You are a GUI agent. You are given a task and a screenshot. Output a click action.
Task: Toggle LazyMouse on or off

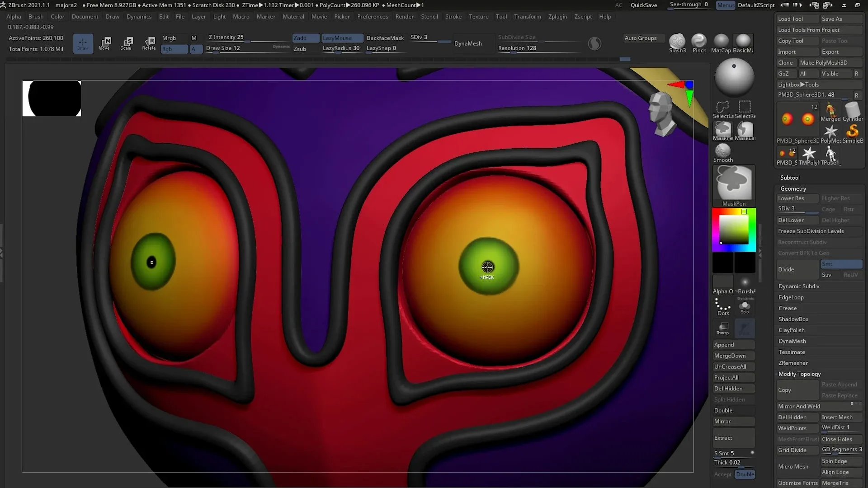click(x=341, y=38)
